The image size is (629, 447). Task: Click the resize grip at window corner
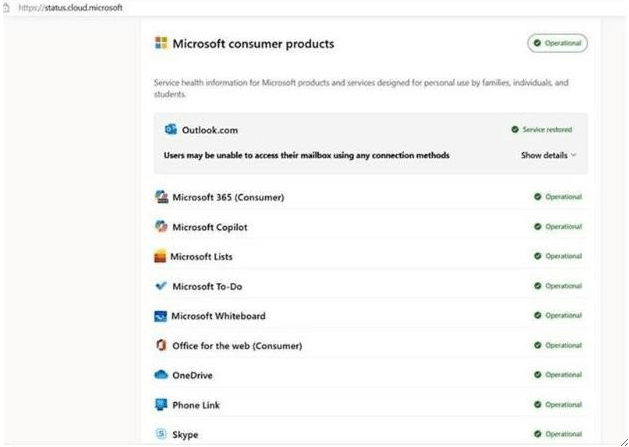(624, 442)
